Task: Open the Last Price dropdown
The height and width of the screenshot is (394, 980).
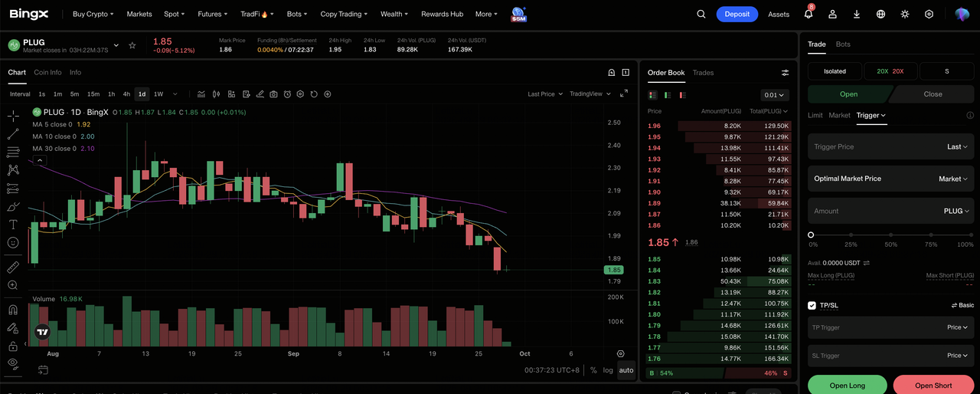Action: pos(545,94)
